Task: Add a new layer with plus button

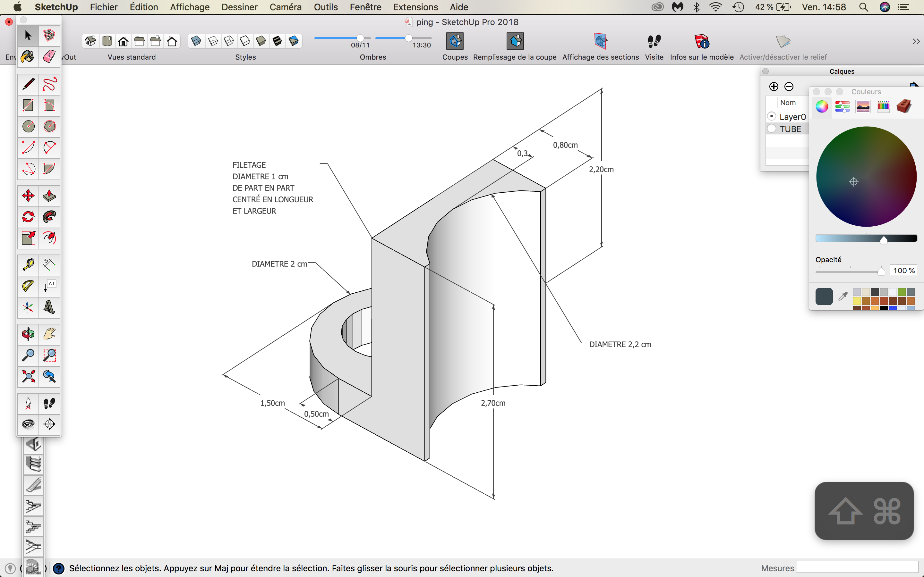Action: [x=774, y=87]
